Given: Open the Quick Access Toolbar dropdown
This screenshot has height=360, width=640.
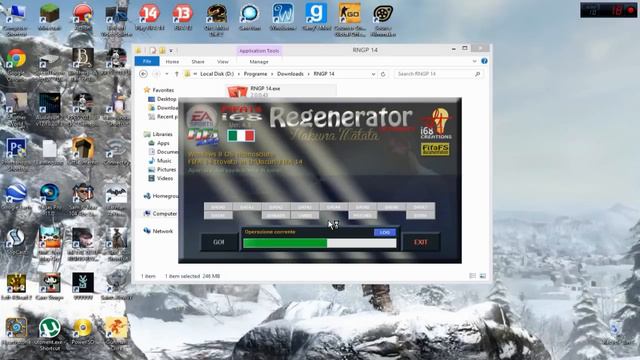Looking at the screenshot, I should [x=171, y=51].
